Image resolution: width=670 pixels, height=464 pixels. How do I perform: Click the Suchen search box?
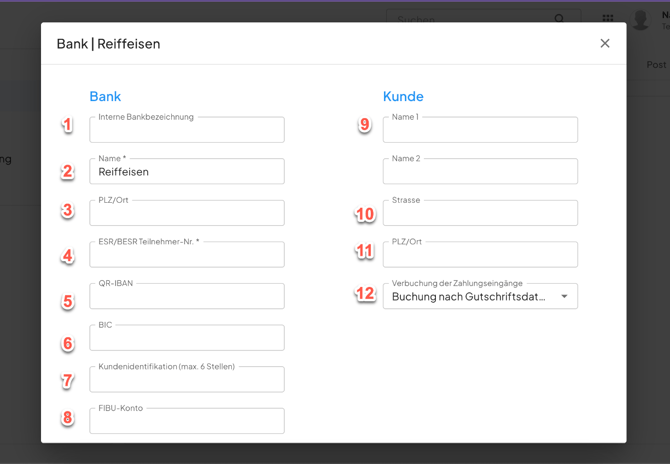tap(470, 18)
